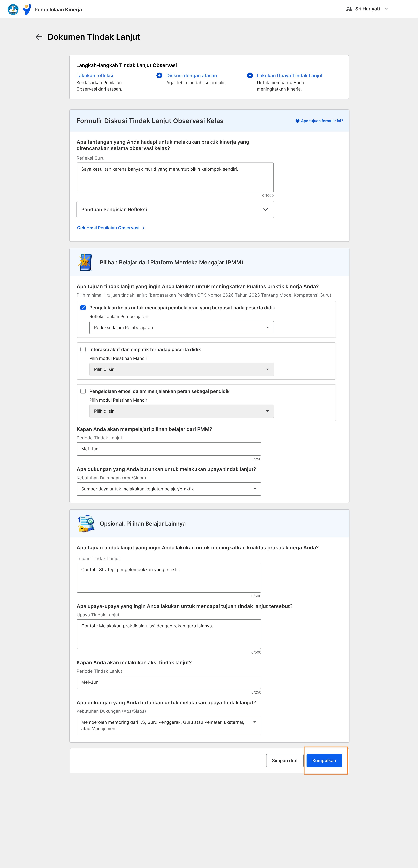This screenshot has height=868, width=418.
Task: Click the Opsional Pilihan Belajar Lainnya illustration
Action: [x=86, y=523]
